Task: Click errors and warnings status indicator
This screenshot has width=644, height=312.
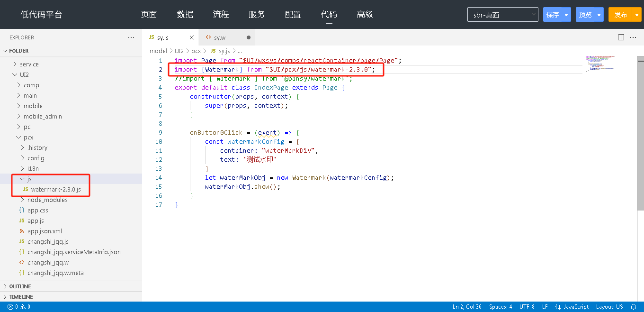Action: click(x=19, y=307)
